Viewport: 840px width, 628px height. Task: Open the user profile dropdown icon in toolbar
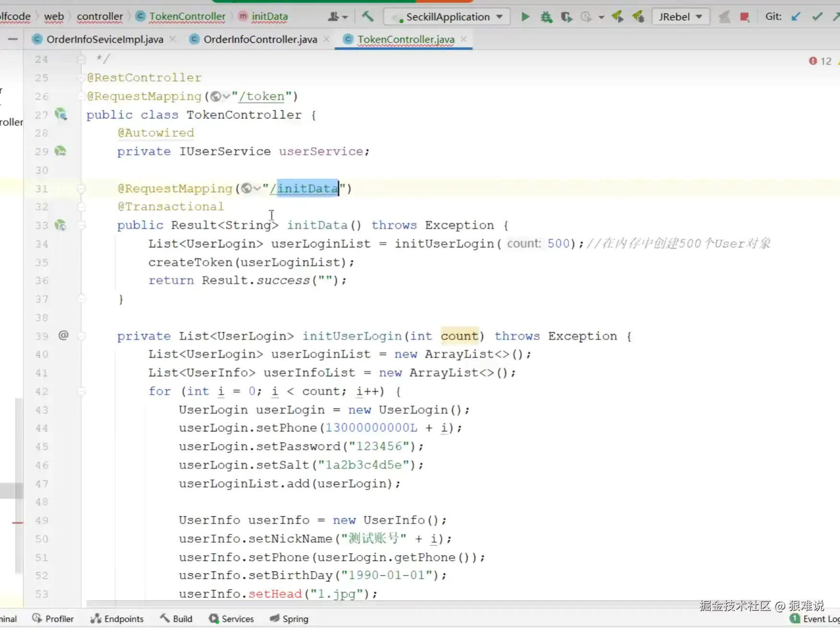coord(338,17)
